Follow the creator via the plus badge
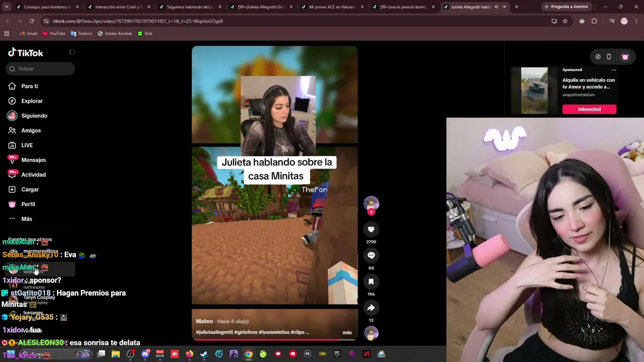The image size is (644, 362). point(371,212)
